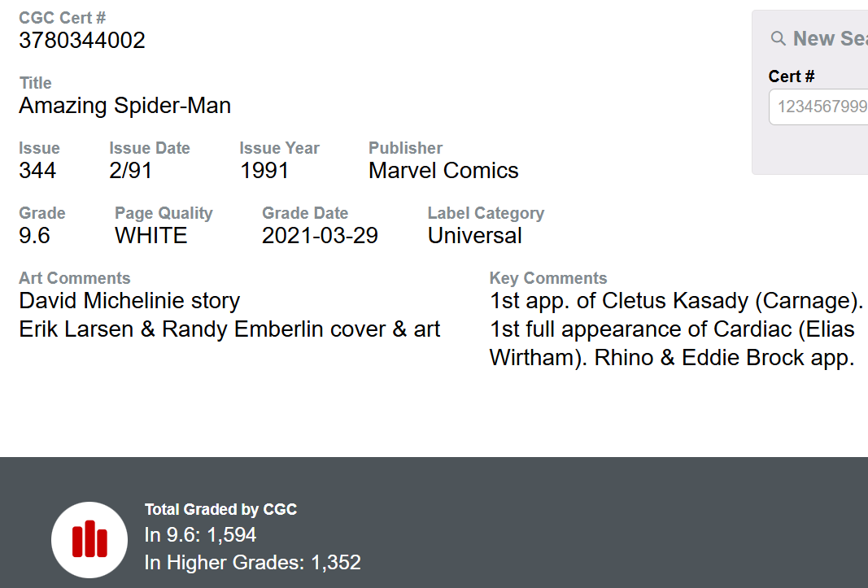868x588 pixels.
Task: Click the cert number 3780344002
Action: pyautogui.click(x=82, y=41)
